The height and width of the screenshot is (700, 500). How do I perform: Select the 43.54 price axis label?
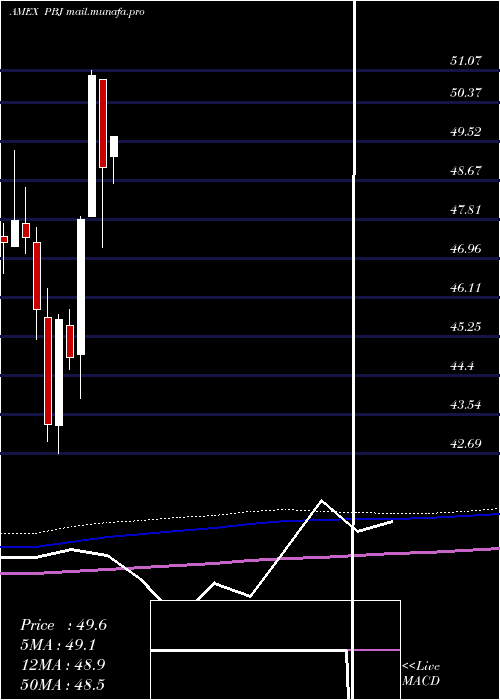pyautogui.click(x=466, y=404)
